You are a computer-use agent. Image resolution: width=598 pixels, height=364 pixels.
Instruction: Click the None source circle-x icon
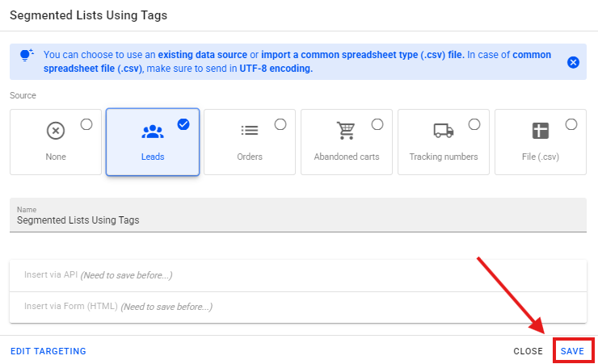coord(55,131)
